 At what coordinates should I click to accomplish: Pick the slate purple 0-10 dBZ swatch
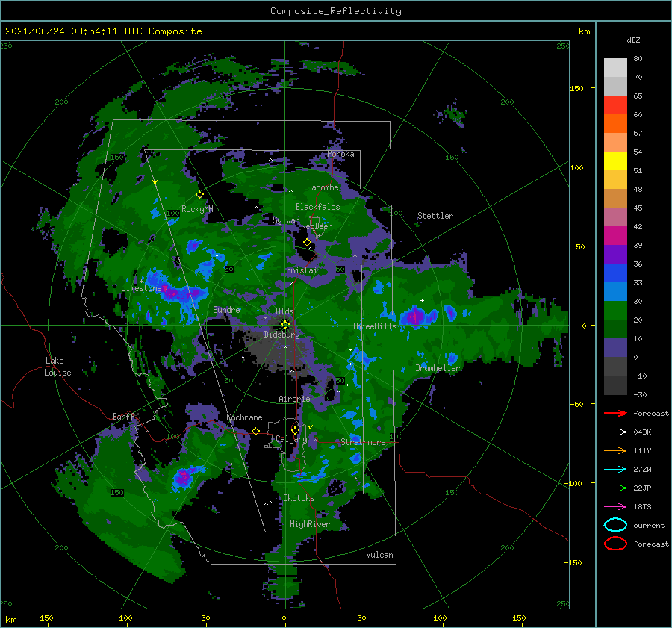coord(615,347)
